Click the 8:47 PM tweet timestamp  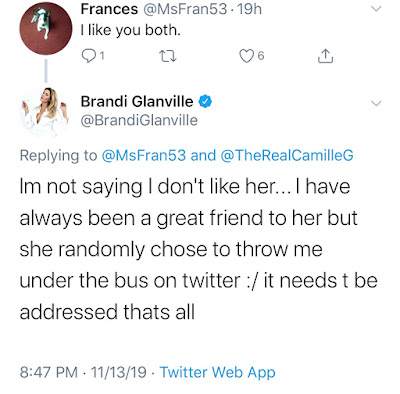[x=49, y=372]
